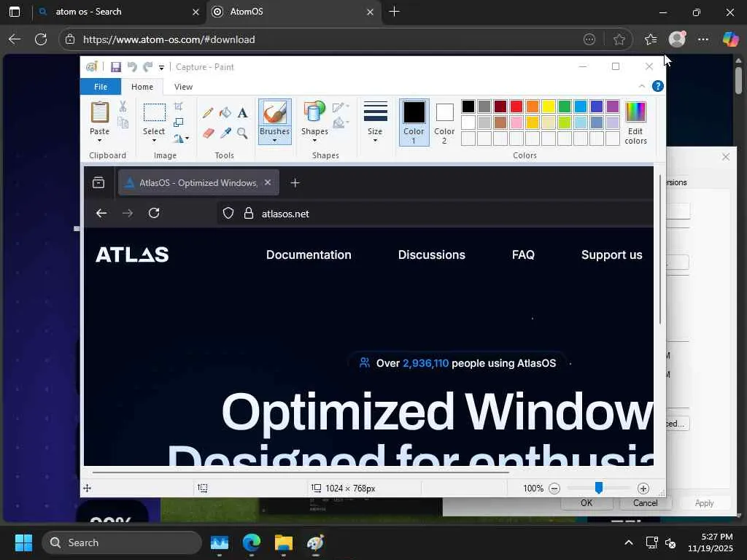Open the Paste dropdown arrow
This screenshot has height=560, width=747.
[x=99, y=141]
